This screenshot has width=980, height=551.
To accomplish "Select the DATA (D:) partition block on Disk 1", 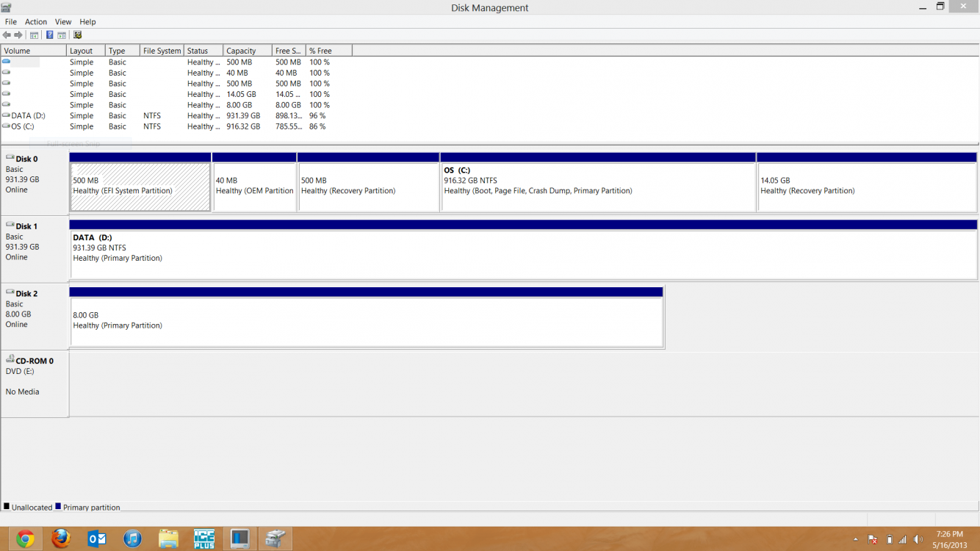I will pos(524,253).
